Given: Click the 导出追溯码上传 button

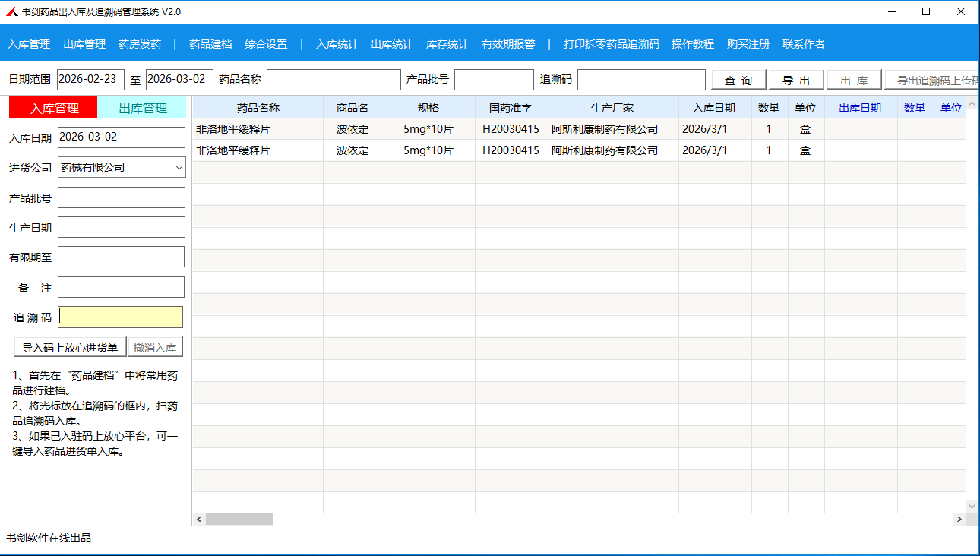Looking at the screenshot, I should (934, 80).
